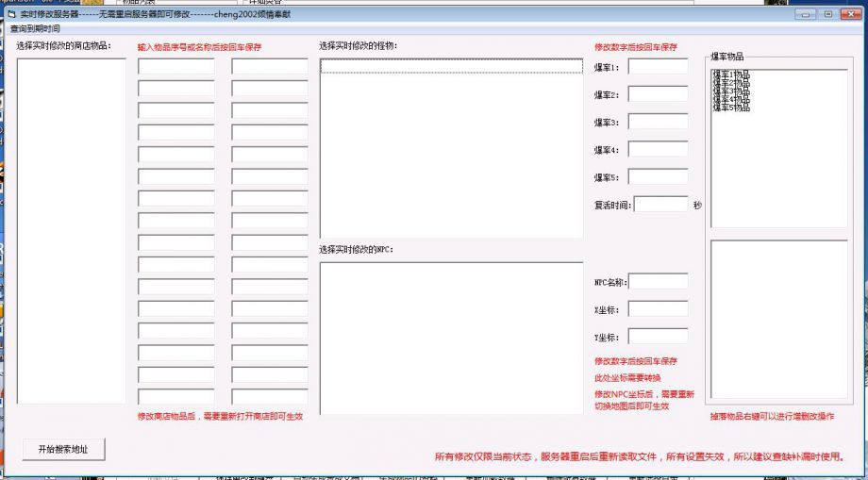Click the Y坐标 input field
Viewport: 868px width, 480px height.
pyautogui.click(x=658, y=337)
